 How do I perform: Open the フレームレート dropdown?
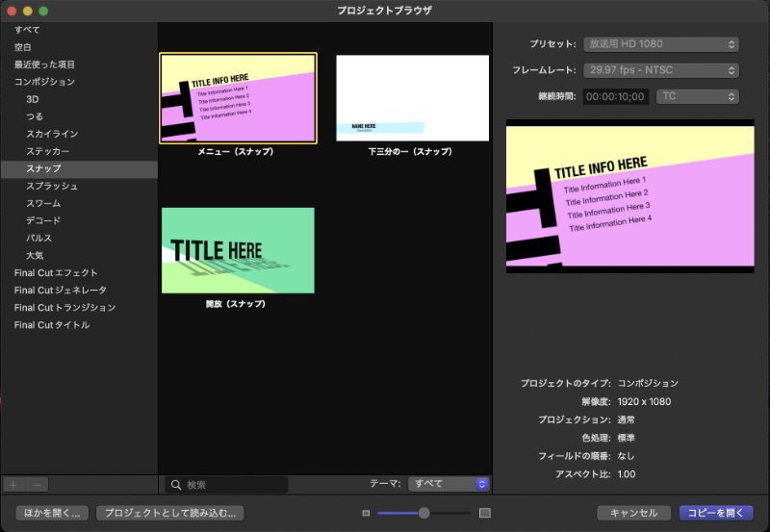(660, 70)
